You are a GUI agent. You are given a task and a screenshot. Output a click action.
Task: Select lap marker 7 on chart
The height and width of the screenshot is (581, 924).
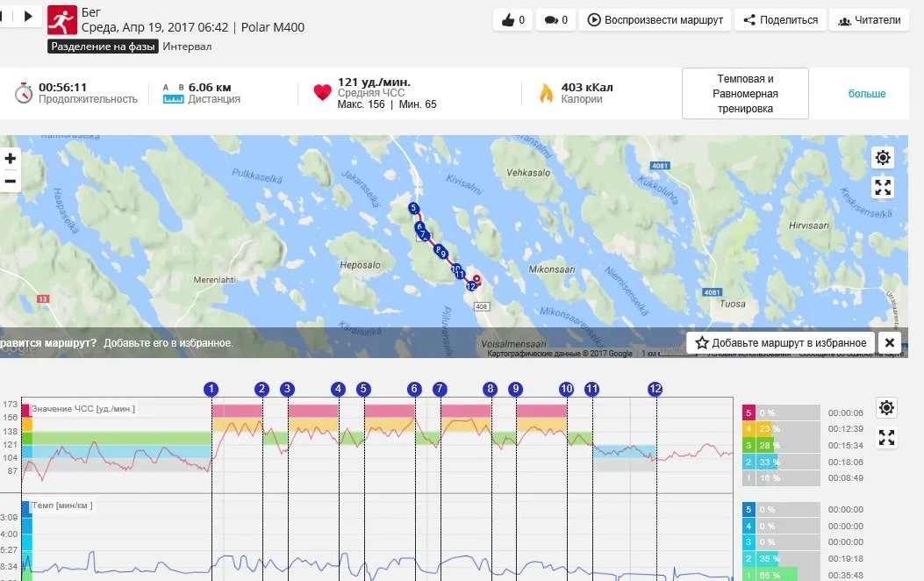440,389
